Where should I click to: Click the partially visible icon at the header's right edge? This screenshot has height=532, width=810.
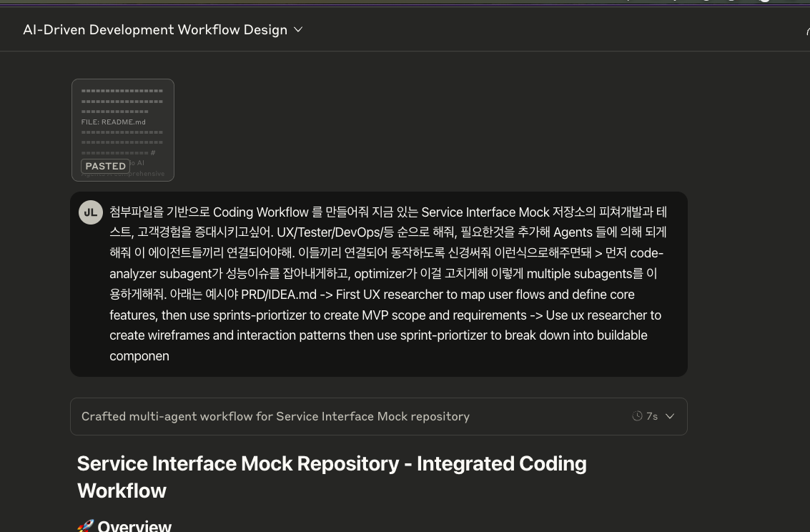pos(806,30)
